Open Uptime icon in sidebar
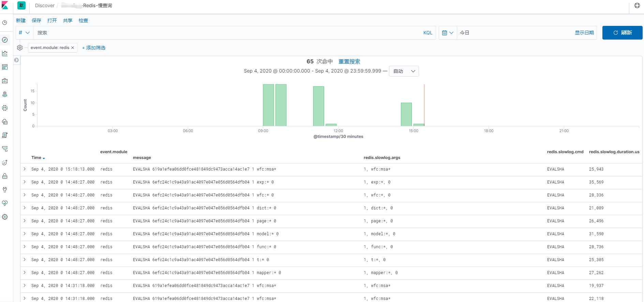The width and height of the screenshot is (644, 302). (x=5, y=162)
